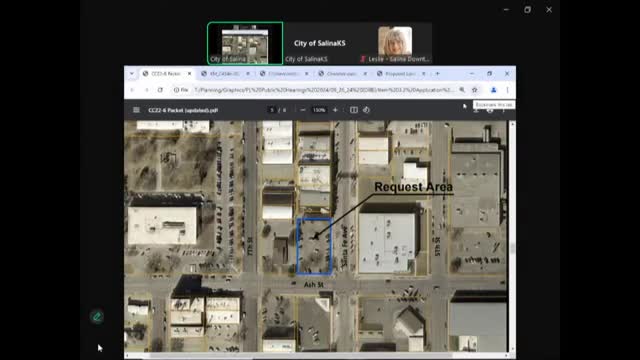Click the green annotate pencil button

click(x=97, y=317)
